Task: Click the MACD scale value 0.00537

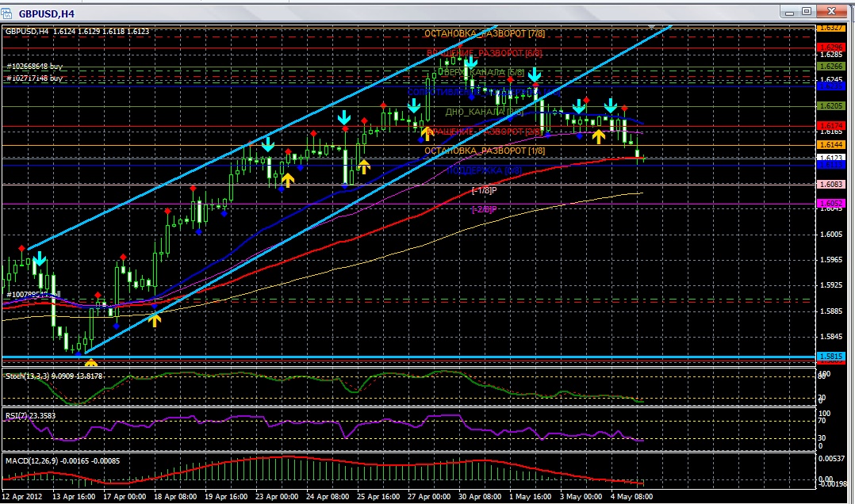Action: click(831, 458)
